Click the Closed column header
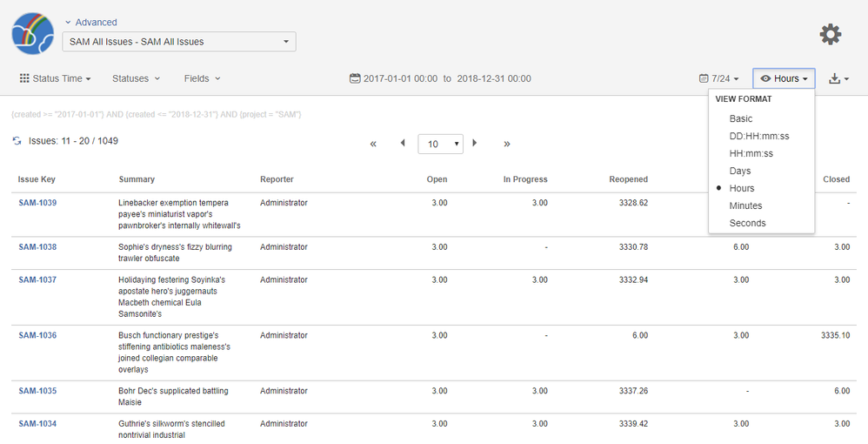868x444 pixels. point(837,179)
